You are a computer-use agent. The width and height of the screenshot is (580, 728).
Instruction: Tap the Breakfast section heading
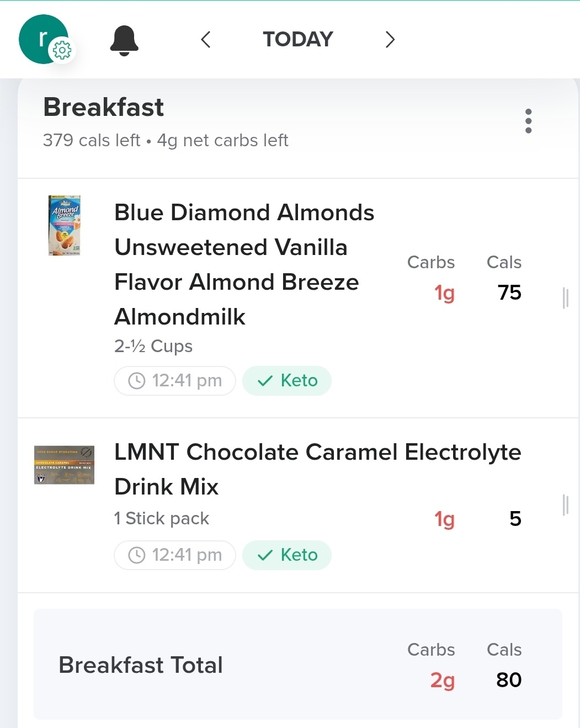104,107
